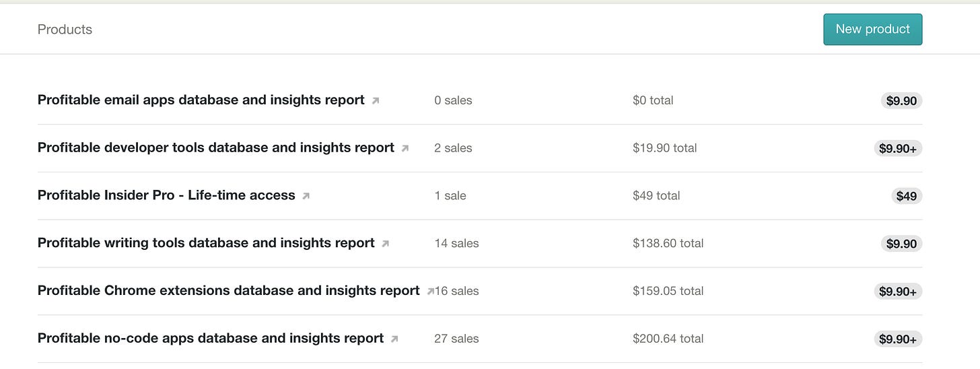980x369 pixels.
Task: Click the Products section heading
Action: pyautogui.click(x=65, y=30)
